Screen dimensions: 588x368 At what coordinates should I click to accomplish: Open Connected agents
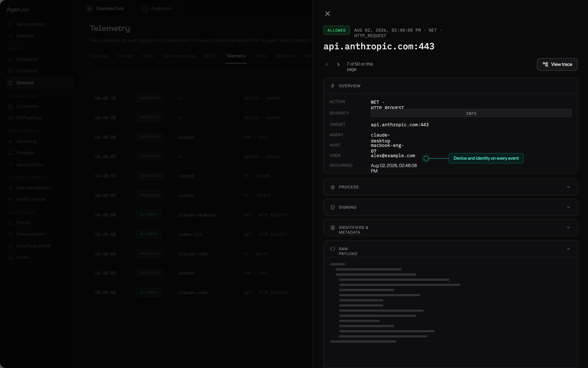tap(27, 71)
